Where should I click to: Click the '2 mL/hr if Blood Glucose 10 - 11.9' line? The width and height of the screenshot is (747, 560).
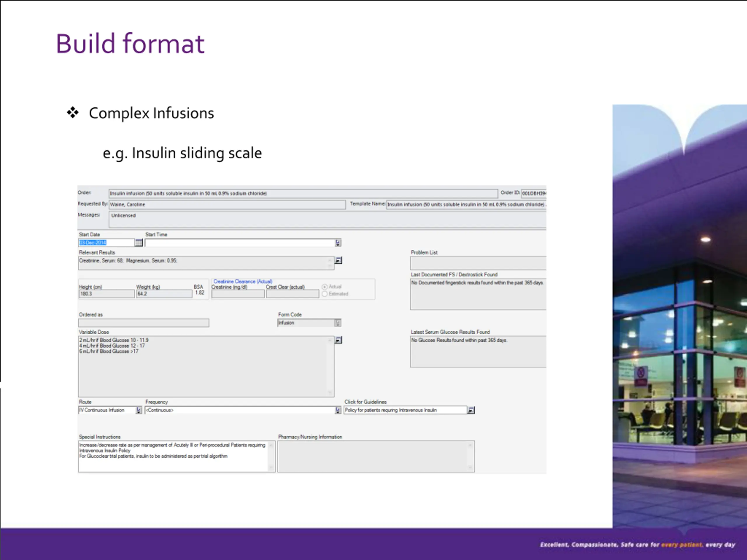[x=114, y=340]
